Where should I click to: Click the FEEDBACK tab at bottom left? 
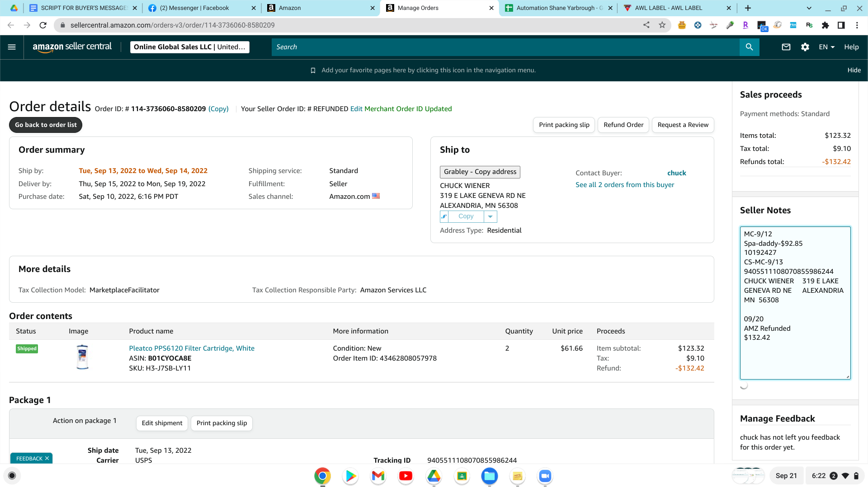pyautogui.click(x=29, y=458)
